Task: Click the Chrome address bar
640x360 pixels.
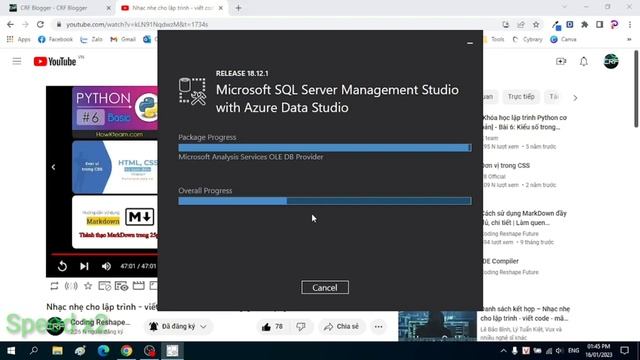Action: (x=278, y=24)
